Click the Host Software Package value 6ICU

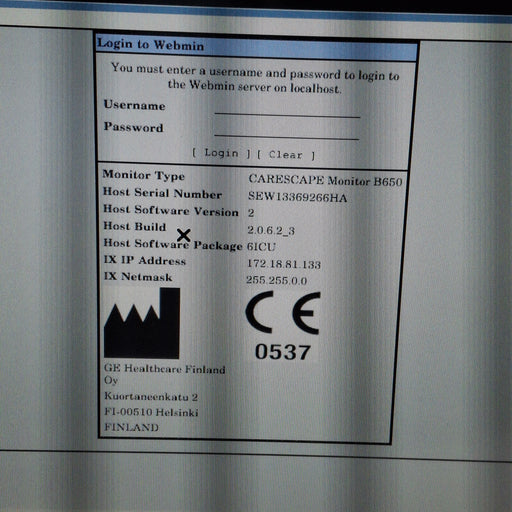pyautogui.click(x=261, y=247)
